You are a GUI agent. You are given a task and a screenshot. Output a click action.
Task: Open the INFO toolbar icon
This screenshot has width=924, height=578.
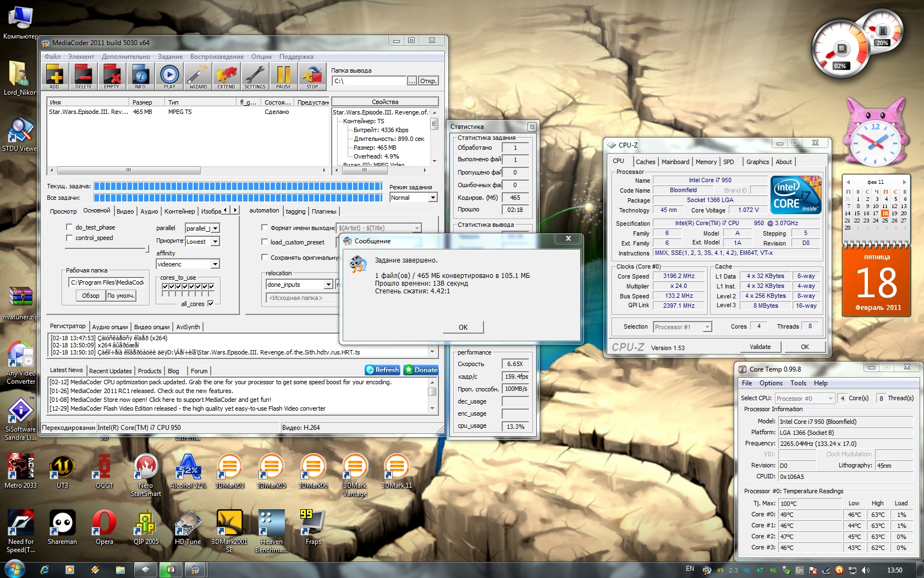(140, 77)
